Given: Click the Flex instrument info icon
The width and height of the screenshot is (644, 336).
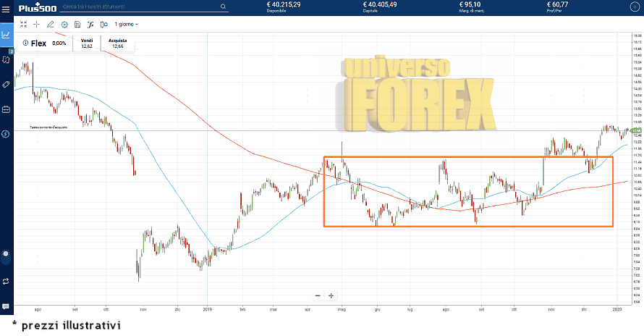Looking at the screenshot, I should click(x=25, y=43).
